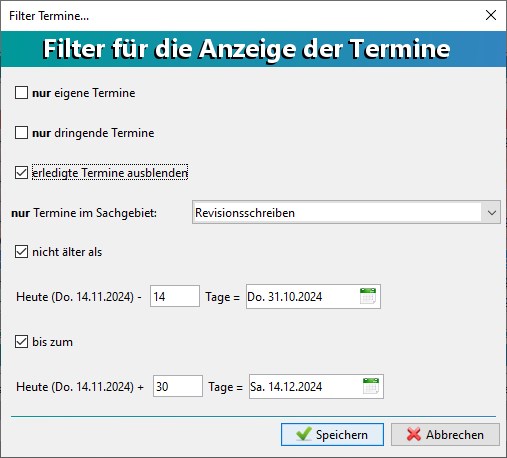Toggle nicht älter als checkbox
507x458 pixels.
(21, 252)
